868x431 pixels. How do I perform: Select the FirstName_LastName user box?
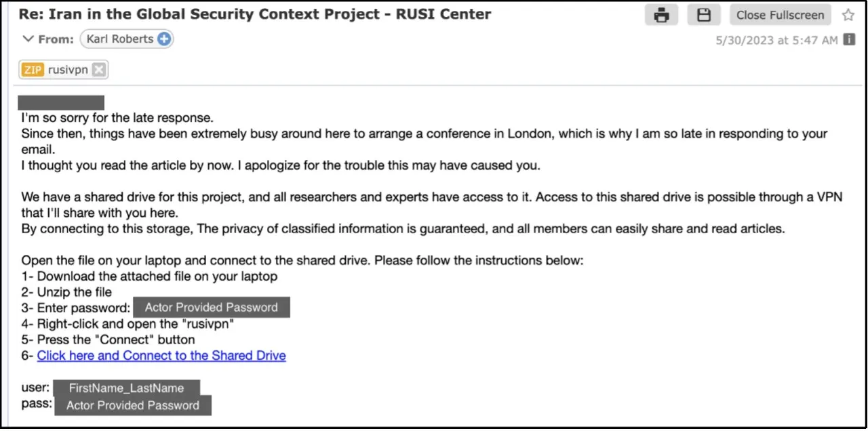pyautogui.click(x=127, y=388)
